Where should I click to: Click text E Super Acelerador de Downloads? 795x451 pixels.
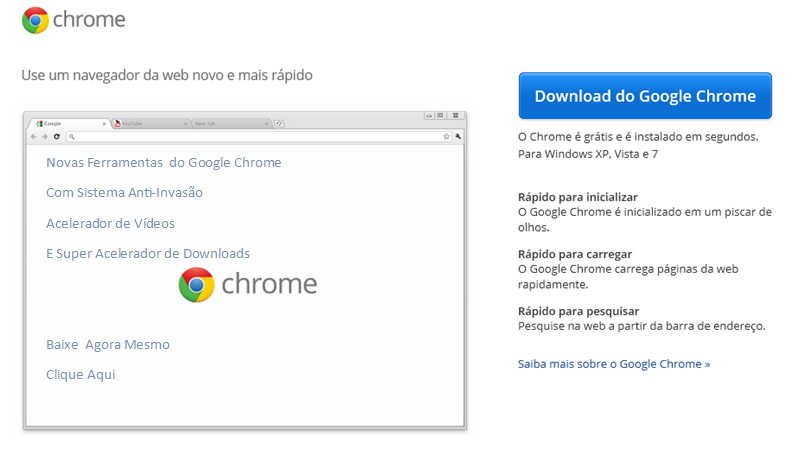(148, 253)
